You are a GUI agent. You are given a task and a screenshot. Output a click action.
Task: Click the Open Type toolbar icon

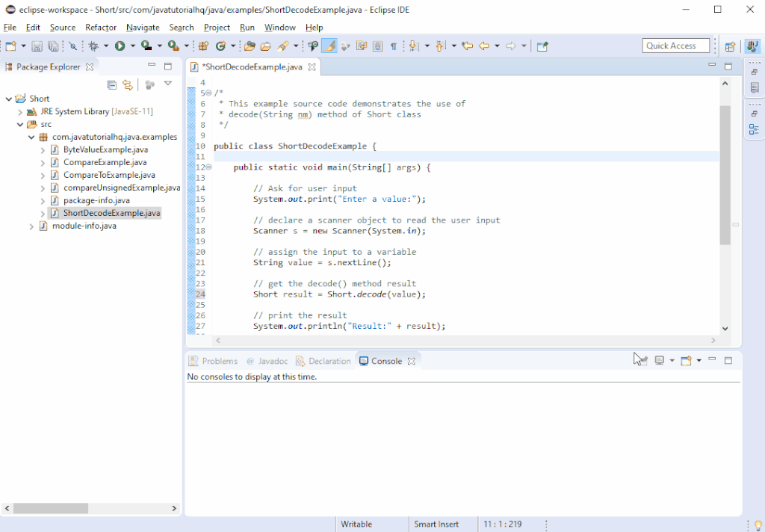(x=250, y=46)
